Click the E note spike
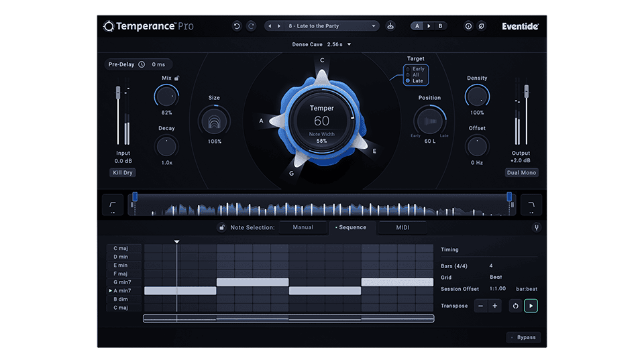The width and height of the screenshot is (644, 362). [x=361, y=142]
